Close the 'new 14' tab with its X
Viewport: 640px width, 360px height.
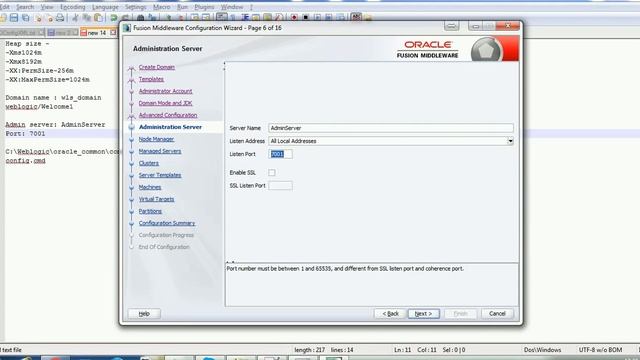113,32
